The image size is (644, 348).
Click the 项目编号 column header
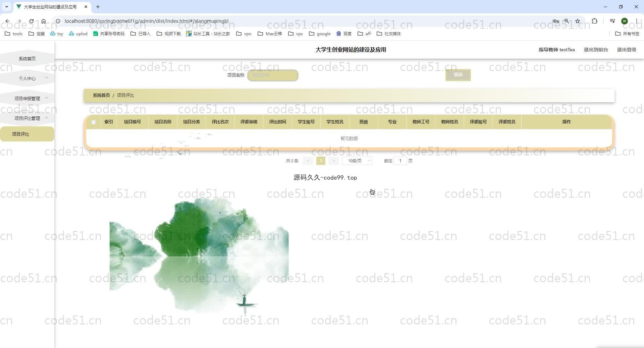pos(132,122)
